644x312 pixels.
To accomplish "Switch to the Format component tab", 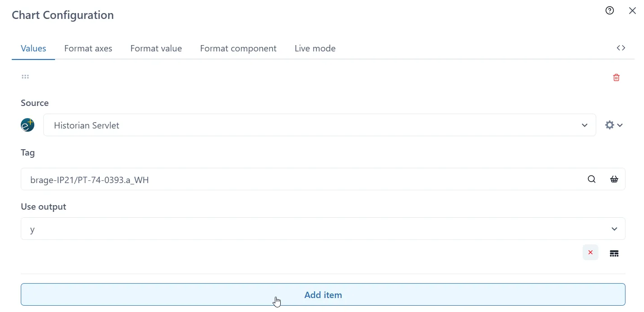I will 238,48.
